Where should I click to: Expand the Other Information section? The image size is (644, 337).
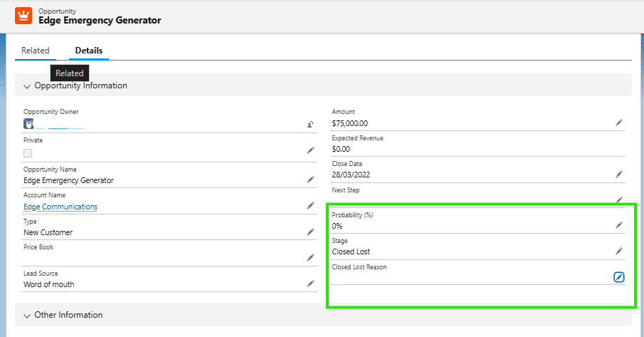[28, 316]
